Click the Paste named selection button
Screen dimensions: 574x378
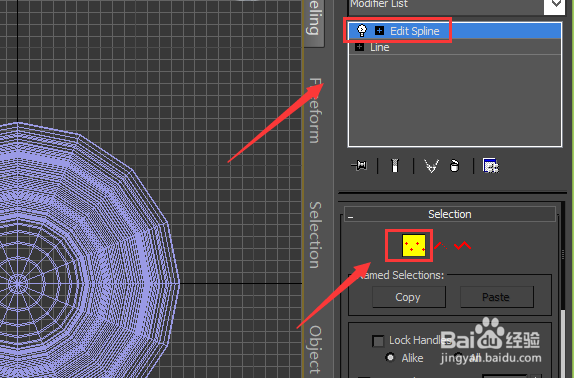coord(497,297)
